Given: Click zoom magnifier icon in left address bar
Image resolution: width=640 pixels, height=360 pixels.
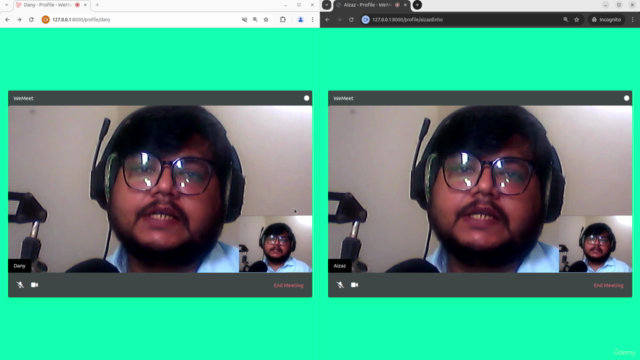Looking at the screenshot, I should click(x=255, y=20).
